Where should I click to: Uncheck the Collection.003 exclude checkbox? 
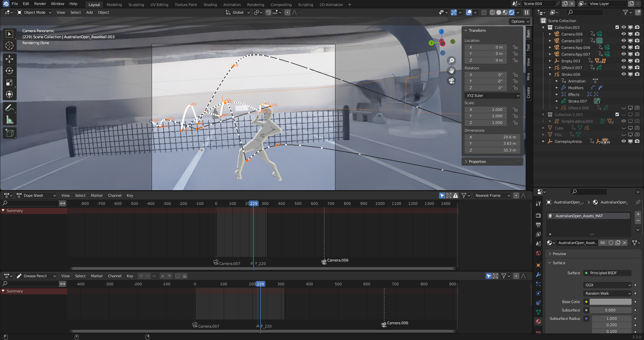(617, 27)
